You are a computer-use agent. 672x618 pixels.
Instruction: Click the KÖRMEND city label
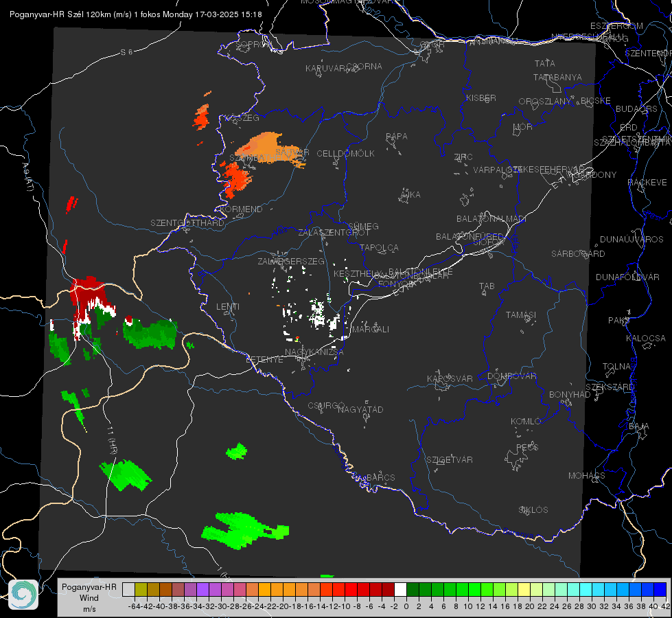[242, 209]
